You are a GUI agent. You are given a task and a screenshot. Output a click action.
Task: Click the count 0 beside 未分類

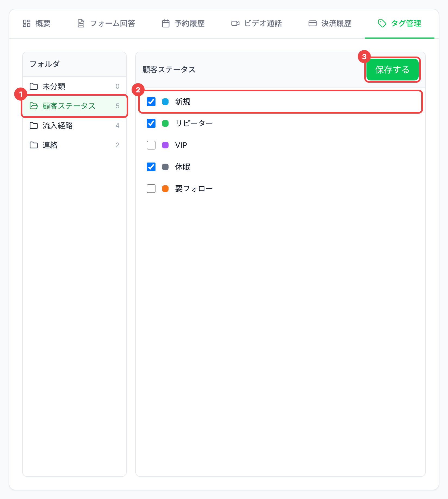(x=117, y=86)
